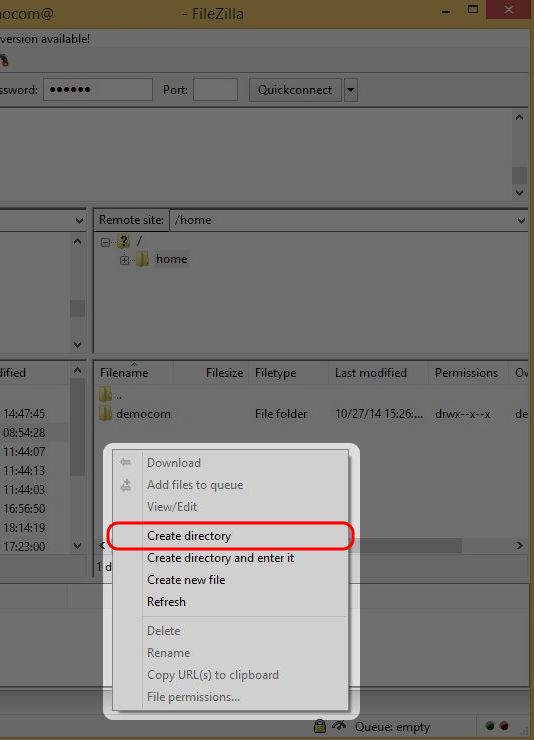Select local file modified at 18:14:19
Viewport: 534px width, 740px height.
24,528
